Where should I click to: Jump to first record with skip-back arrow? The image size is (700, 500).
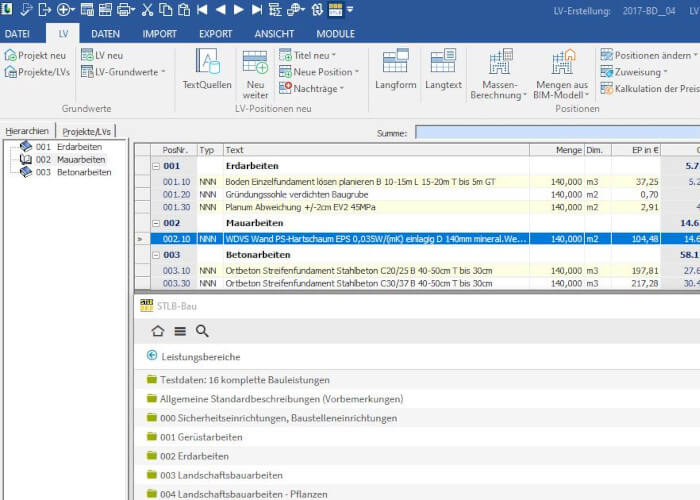(x=202, y=9)
